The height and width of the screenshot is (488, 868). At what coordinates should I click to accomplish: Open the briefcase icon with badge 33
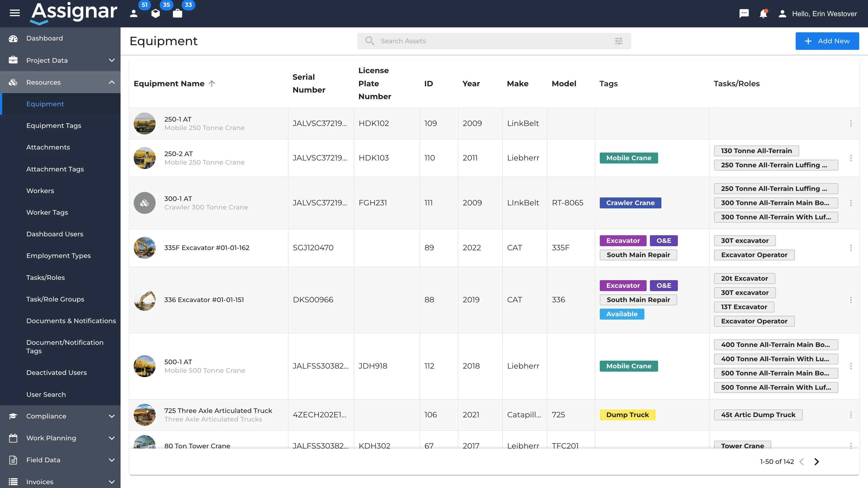[177, 13]
